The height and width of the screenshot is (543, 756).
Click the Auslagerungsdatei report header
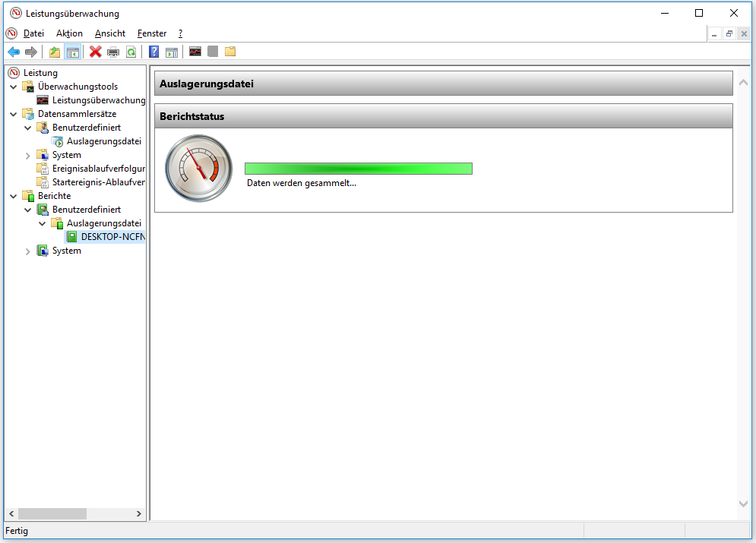point(444,84)
